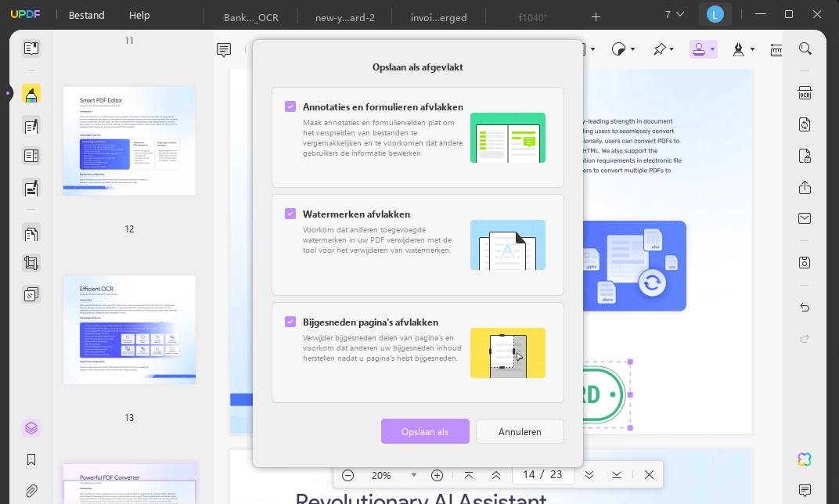Open Convert PDF icon in right sidebar
839x504 pixels.
[805, 124]
